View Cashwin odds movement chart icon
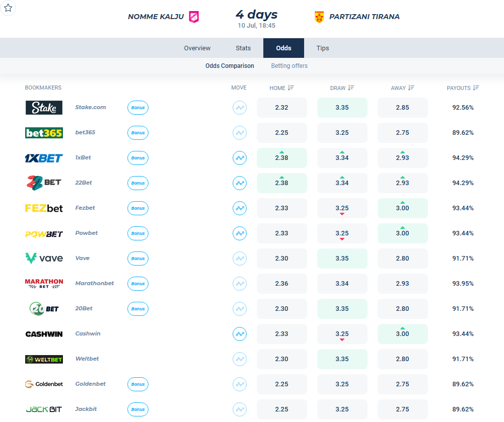 (x=240, y=334)
